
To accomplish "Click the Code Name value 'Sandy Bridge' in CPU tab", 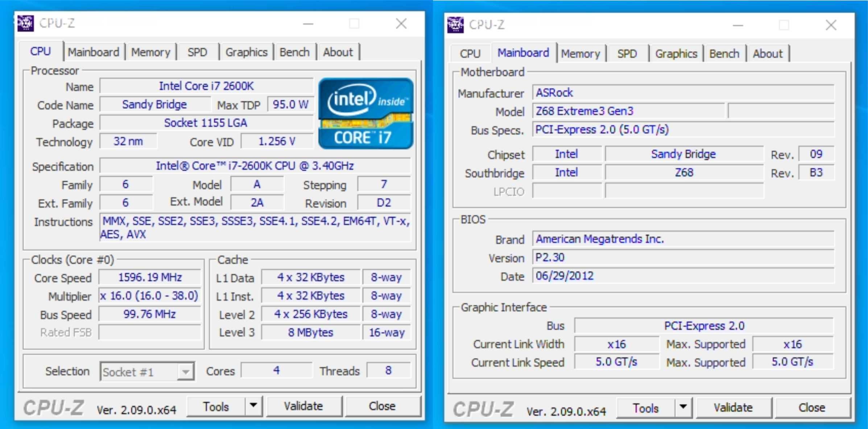I will tap(155, 105).
